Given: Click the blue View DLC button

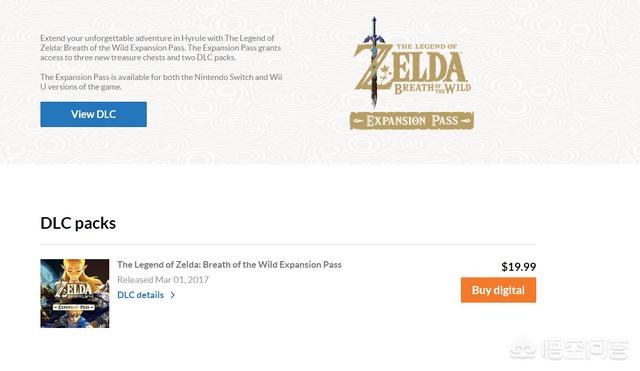Looking at the screenshot, I should (93, 114).
